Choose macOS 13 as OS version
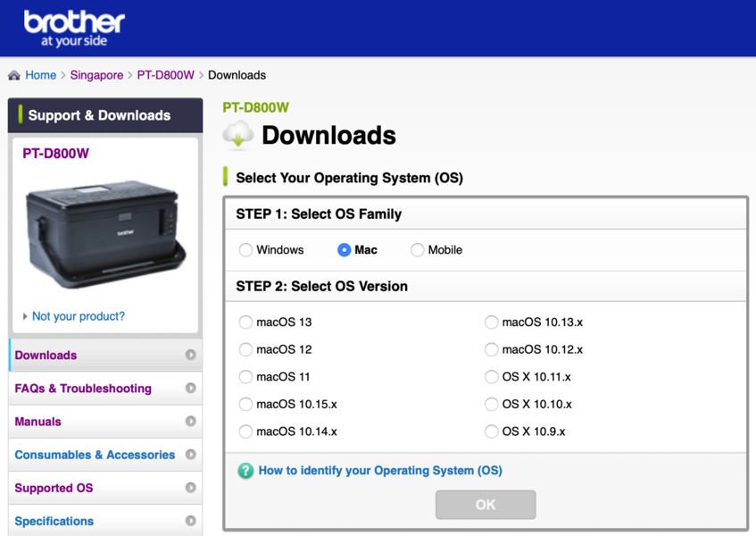This screenshot has width=756, height=536. pyautogui.click(x=245, y=322)
